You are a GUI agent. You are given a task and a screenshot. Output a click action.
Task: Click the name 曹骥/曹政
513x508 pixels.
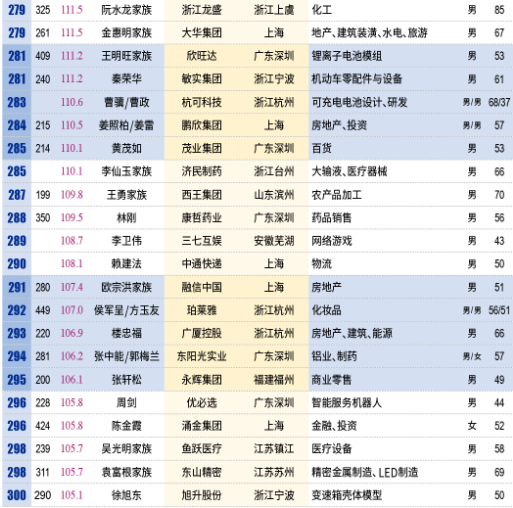tap(127, 102)
